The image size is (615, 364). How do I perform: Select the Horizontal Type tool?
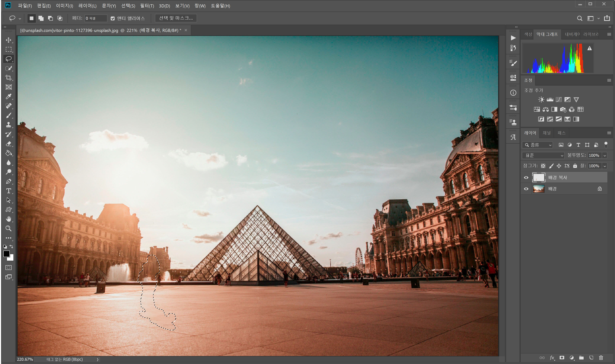[9, 191]
